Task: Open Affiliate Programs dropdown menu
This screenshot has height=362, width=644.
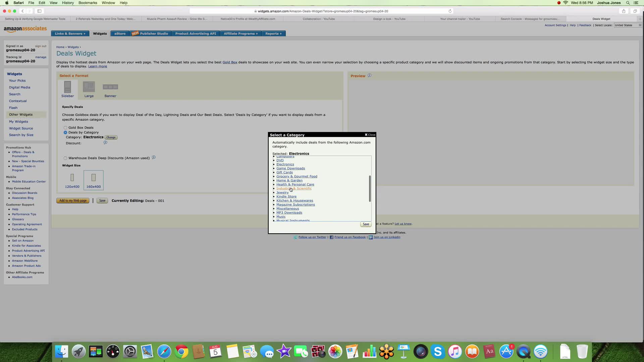Action: 241,34
